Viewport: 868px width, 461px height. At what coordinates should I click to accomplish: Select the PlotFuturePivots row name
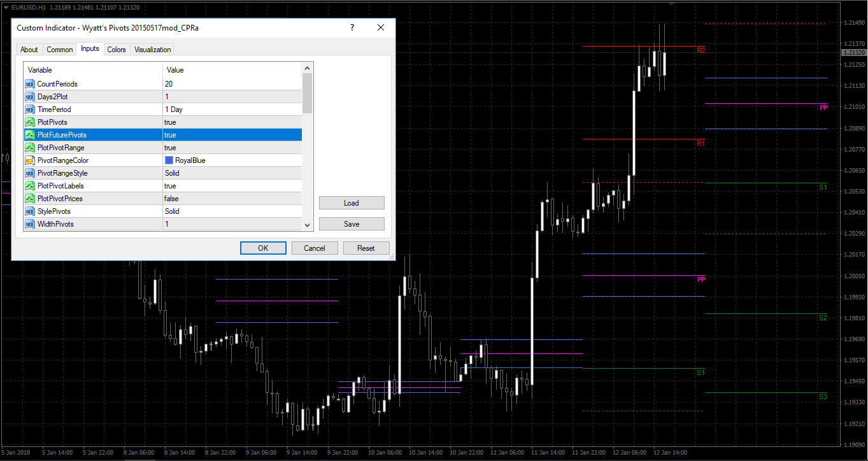[x=62, y=135]
